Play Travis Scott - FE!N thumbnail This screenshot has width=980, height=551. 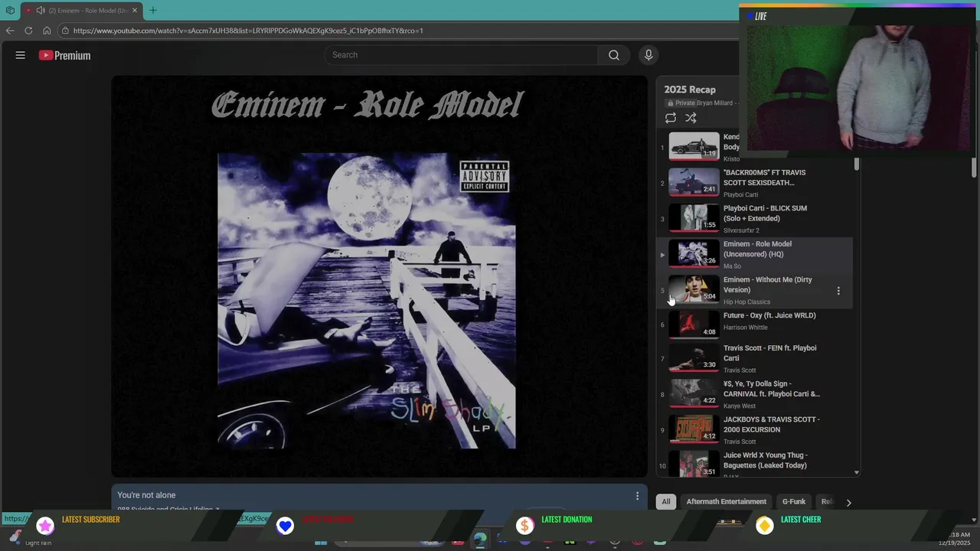coord(694,358)
